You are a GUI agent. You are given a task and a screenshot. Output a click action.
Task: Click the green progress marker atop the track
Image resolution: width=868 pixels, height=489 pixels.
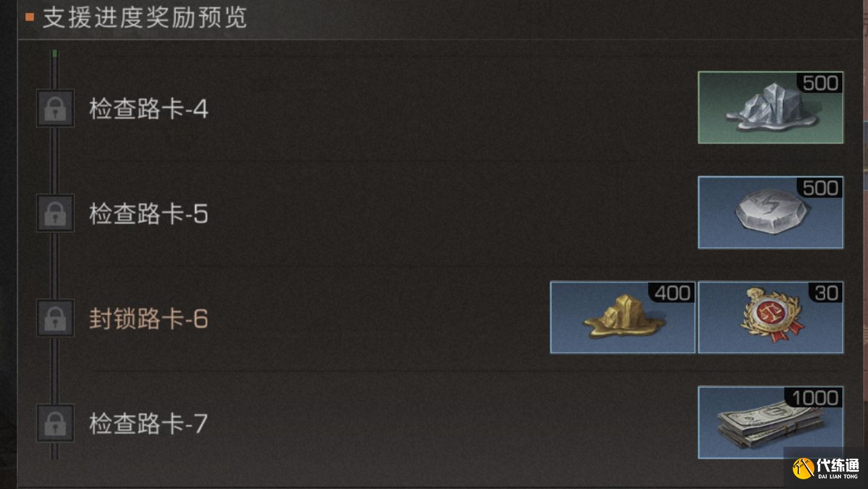pyautogui.click(x=55, y=54)
